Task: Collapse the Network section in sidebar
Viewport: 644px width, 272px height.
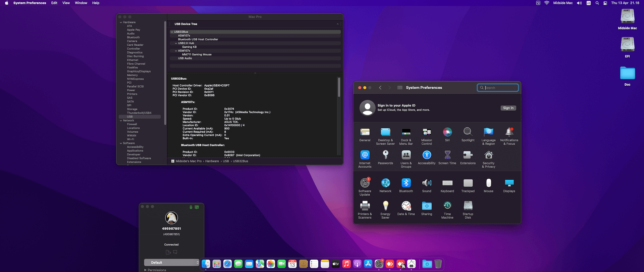Action: click(x=121, y=121)
